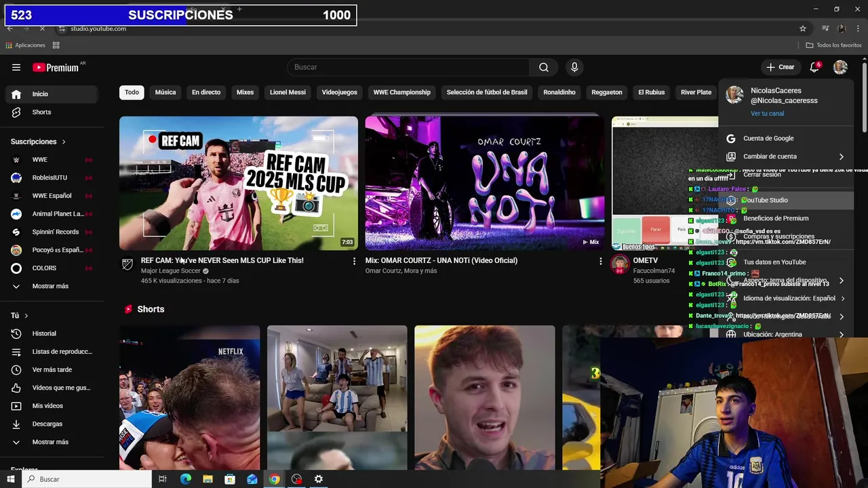Open WWE channel subscription

(52, 159)
